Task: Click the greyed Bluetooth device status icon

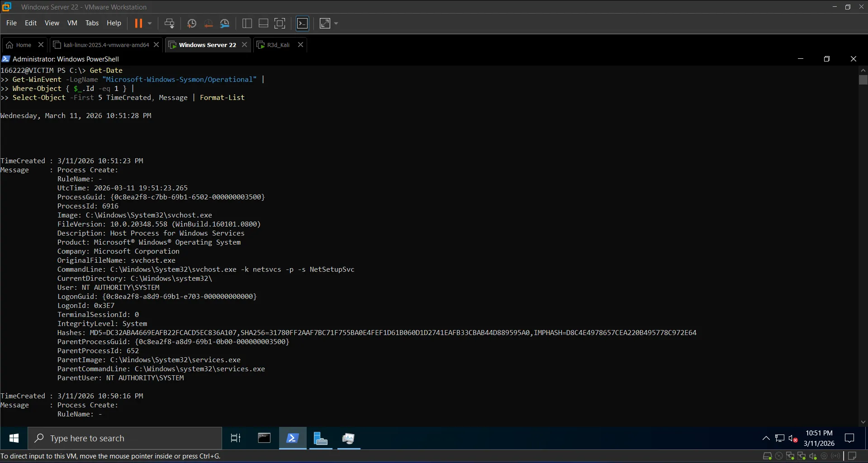Action: click(836, 456)
